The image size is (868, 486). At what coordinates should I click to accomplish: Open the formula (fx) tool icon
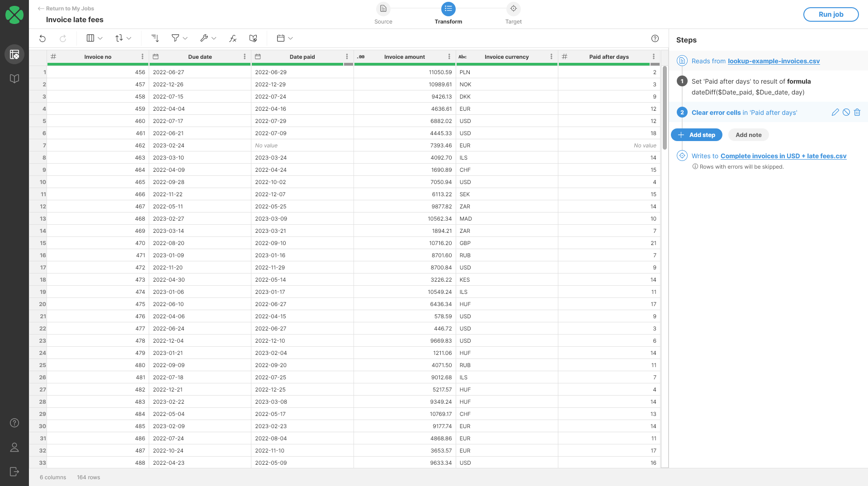233,38
